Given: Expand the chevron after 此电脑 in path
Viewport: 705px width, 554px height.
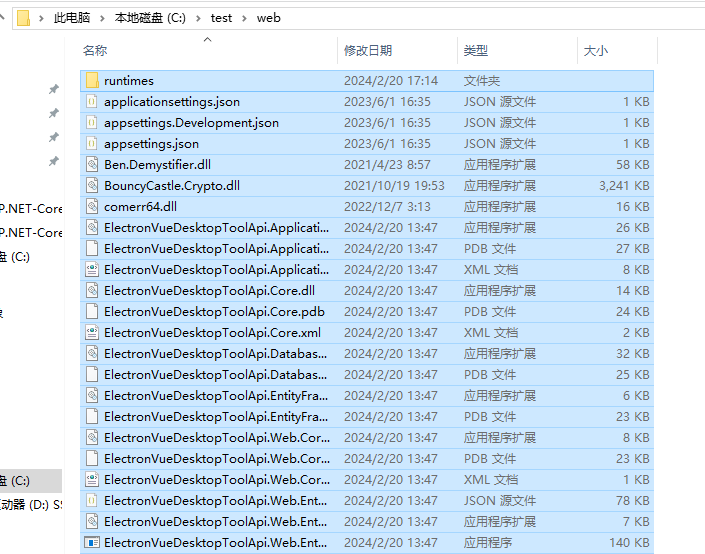Looking at the screenshot, I should click(x=102, y=18).
